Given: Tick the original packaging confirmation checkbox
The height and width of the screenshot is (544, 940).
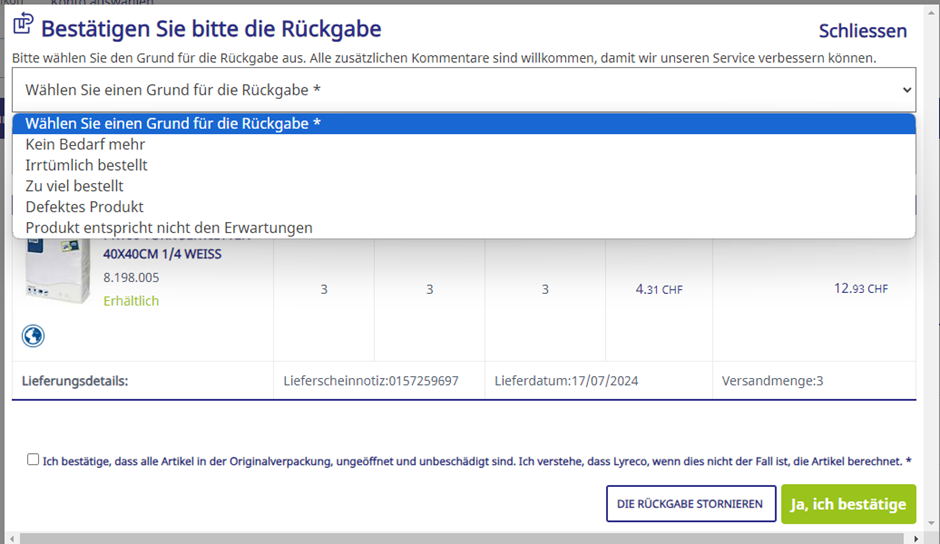Looking at the screenshot, I should [x=33, y=460].
